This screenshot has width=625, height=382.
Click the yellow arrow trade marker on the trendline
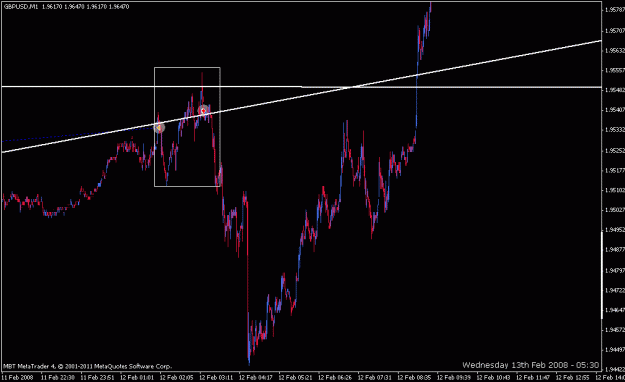[x=159, y=128]
